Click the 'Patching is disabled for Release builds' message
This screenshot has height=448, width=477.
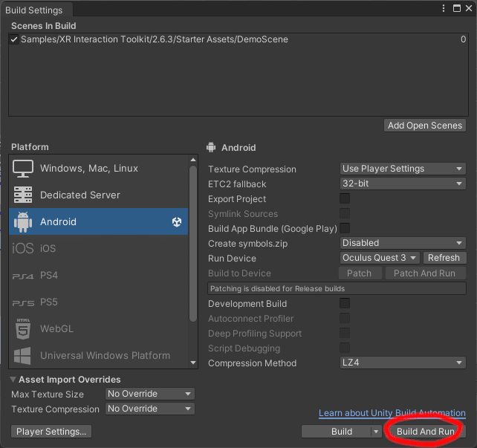pyautogui.click(x=337, y=288)
